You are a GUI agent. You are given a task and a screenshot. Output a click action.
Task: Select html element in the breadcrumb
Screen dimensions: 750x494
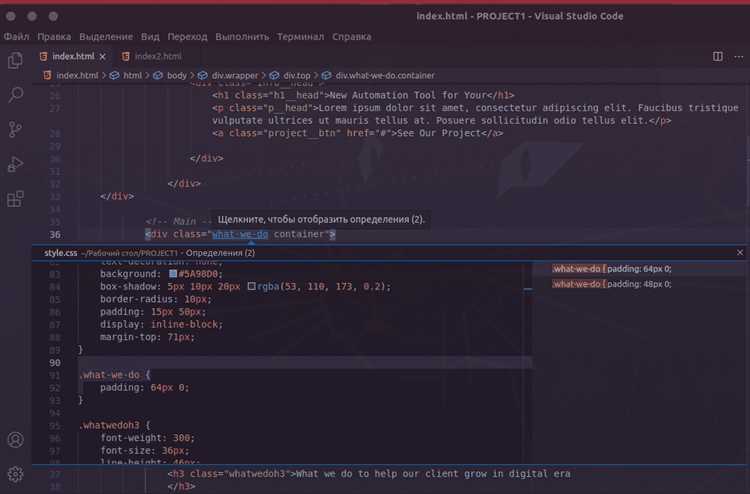tap(132, 76)
